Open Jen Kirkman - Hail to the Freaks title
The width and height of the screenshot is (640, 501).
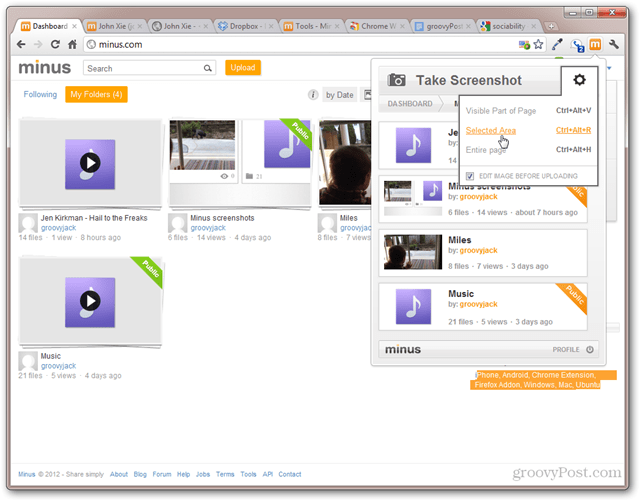click(x=94, y=218)
